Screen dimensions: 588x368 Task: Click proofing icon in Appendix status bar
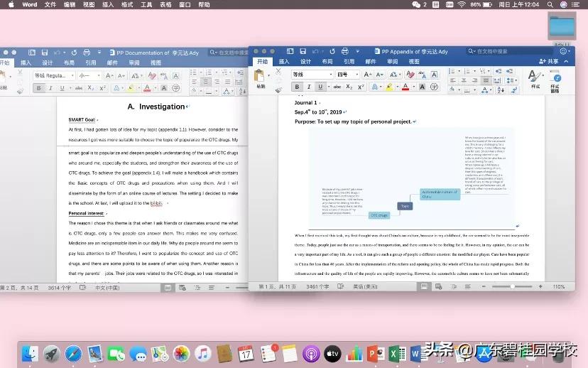coord(340,286)
